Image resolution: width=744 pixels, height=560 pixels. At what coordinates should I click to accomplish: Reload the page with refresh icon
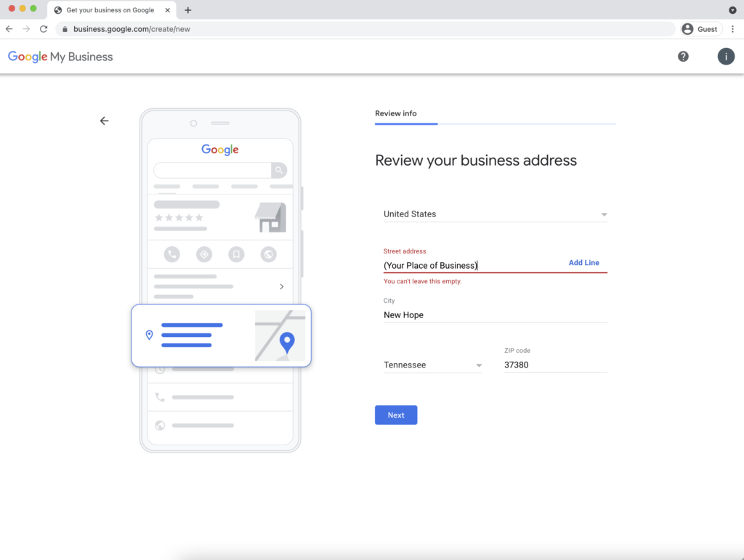click(44, 29)
